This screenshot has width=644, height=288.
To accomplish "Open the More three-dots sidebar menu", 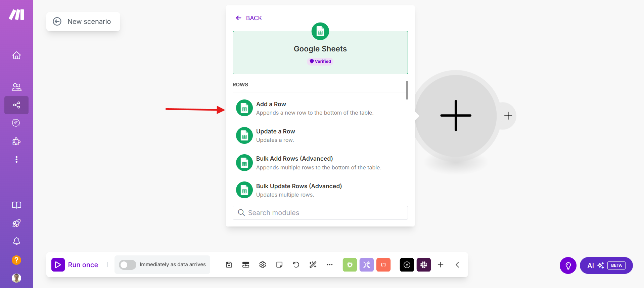I will [16, 159].
